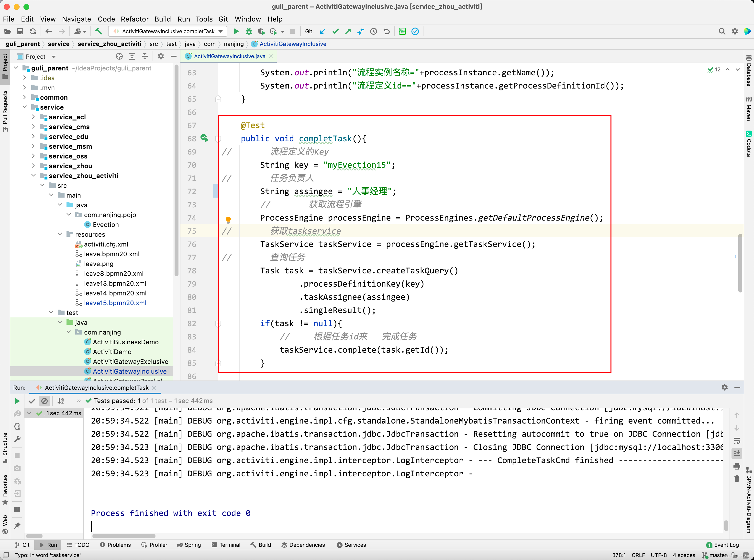Click the Build hammer icon
754x560 pixels.
98,32
